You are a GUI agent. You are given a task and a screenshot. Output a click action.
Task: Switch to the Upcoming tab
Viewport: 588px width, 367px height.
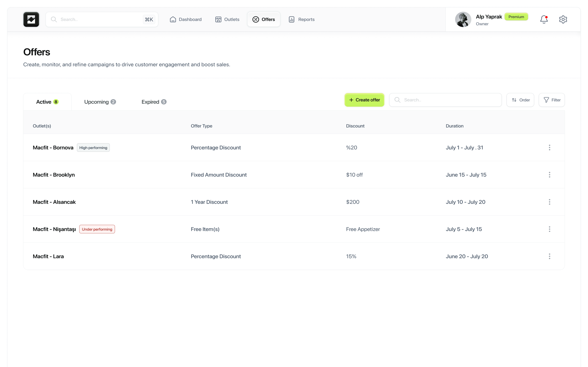pyautogui.click(x=100, y=102)
